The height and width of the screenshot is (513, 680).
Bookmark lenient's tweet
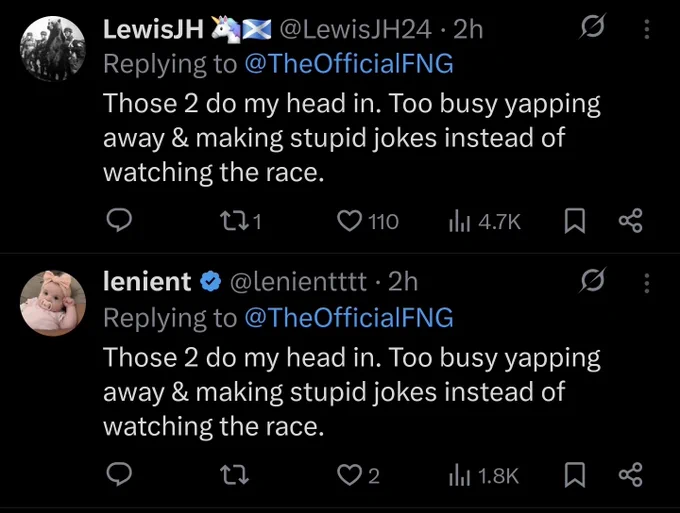coord(575,475)
